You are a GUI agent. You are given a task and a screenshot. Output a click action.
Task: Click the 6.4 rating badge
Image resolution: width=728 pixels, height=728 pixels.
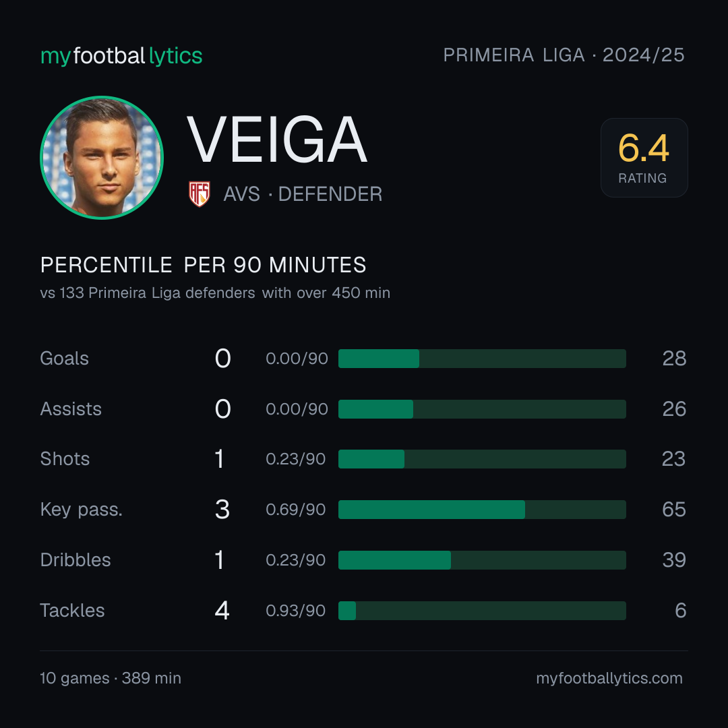(644, 157)
